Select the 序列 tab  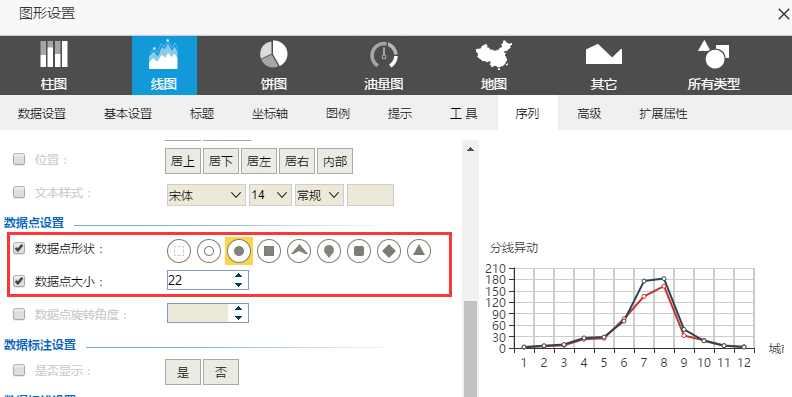click(527, 114)
